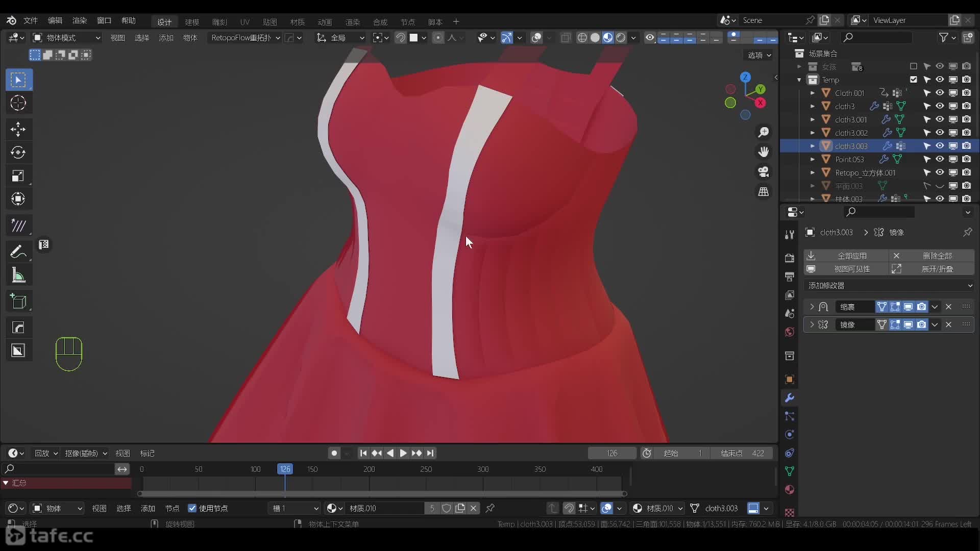Image resolution: width=980 pixels, height=551 pixels.
Task: Toggle snapping magnet
Action: [x=401, y=38]
